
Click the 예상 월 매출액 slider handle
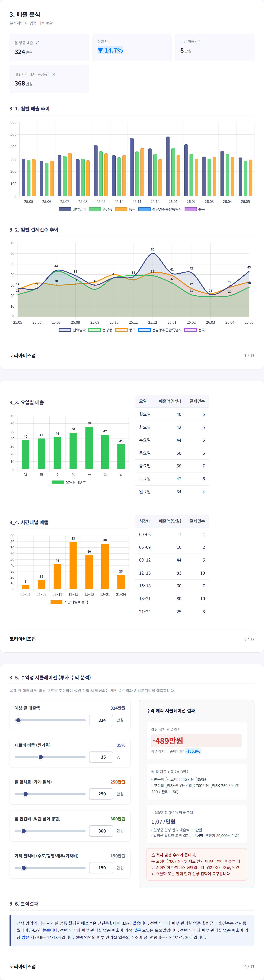[x=18, y=720]
